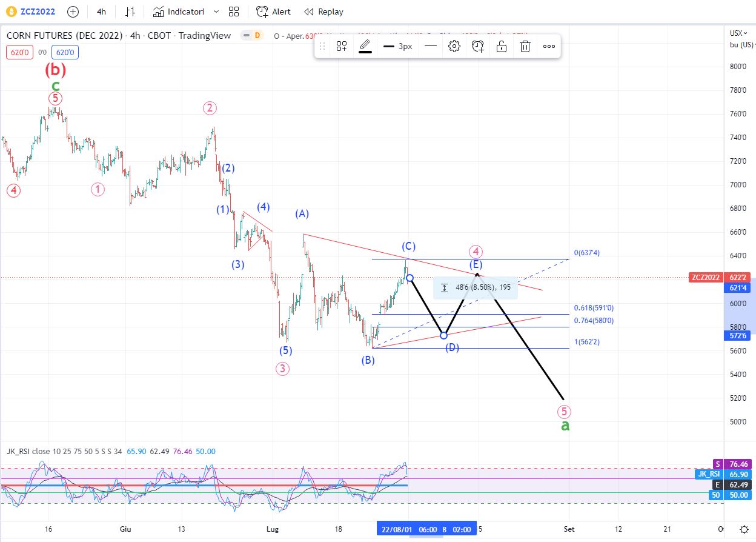Open the USX bu (US) currency unit selector
This screenshot has height=542, width=756.
[740, 39]
